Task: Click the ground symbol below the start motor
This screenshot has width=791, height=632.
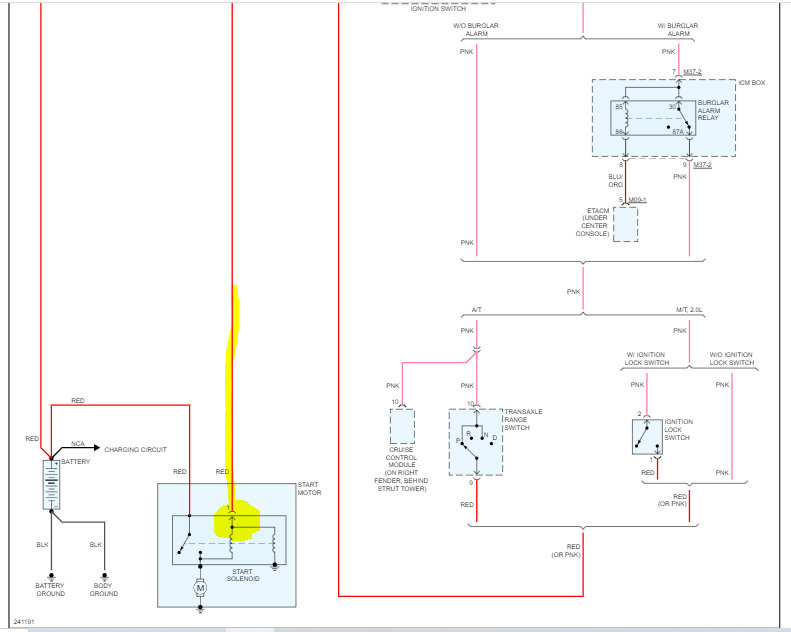Action: pos(200,609)
